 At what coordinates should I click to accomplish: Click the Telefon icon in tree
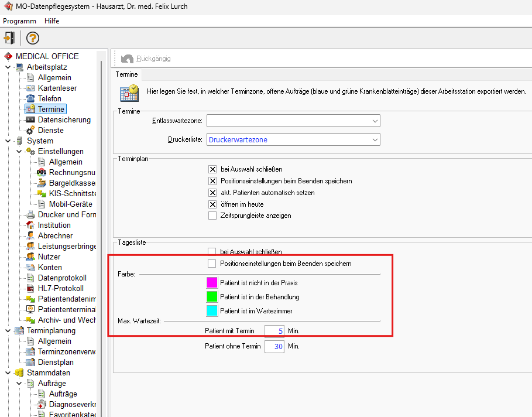(x=30, y=98)
